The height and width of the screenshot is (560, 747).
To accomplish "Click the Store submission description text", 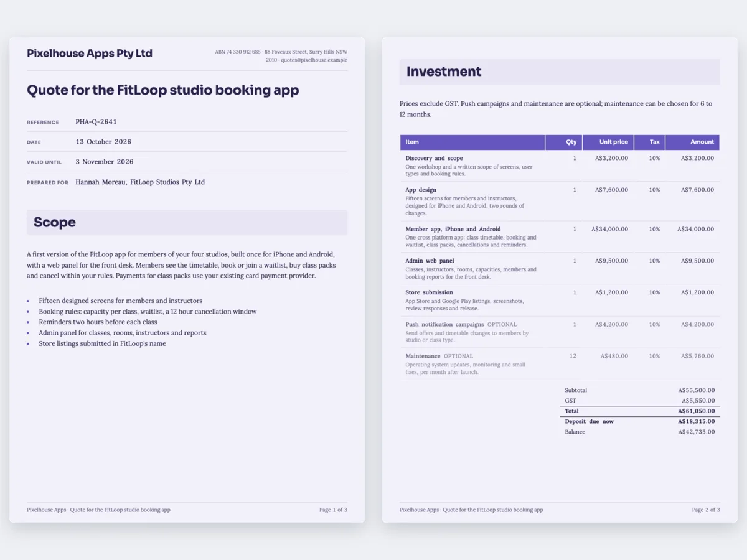I will click(x=465, y=305).
